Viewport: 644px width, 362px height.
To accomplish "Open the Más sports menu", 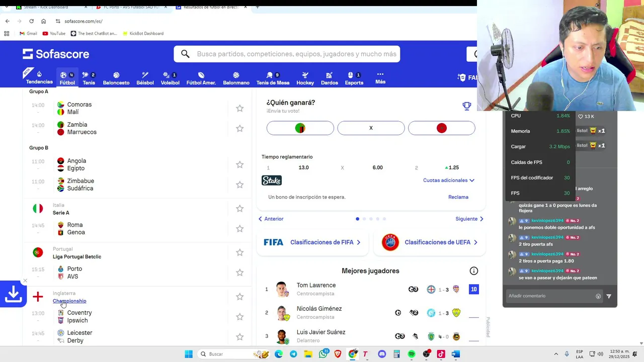I will (x=380, y=77).
